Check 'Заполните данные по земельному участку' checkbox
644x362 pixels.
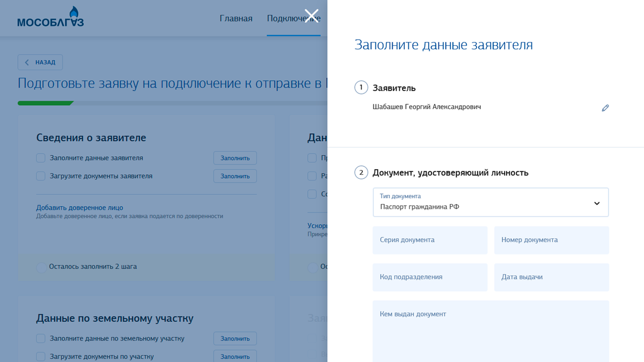pos(41,338)
